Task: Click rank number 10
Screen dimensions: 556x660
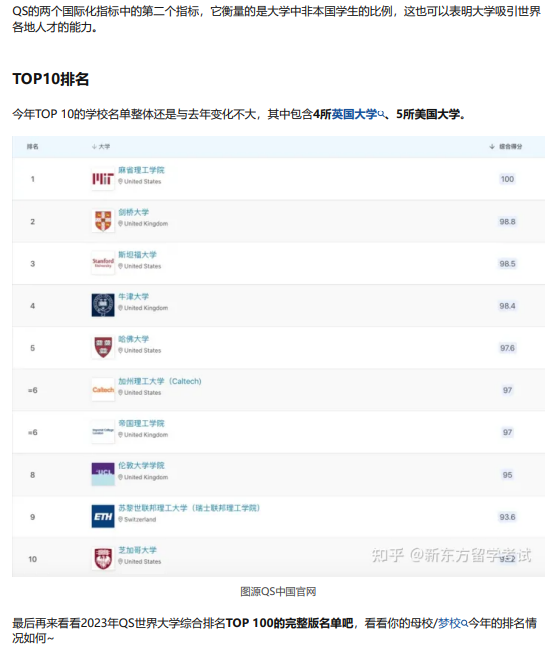Action: [x=32, y=559]
